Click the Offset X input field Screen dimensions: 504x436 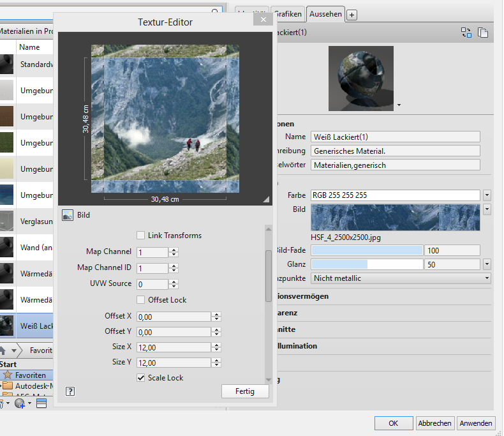174,317
